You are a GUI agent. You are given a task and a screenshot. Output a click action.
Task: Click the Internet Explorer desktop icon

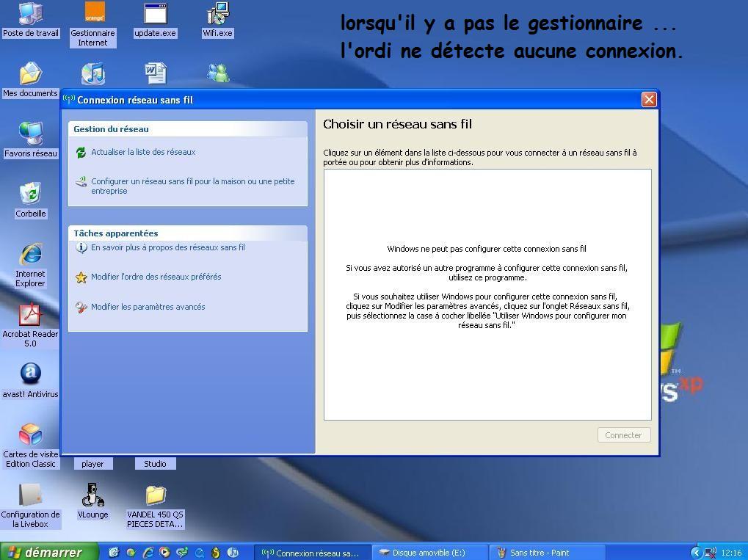(30, 255)
